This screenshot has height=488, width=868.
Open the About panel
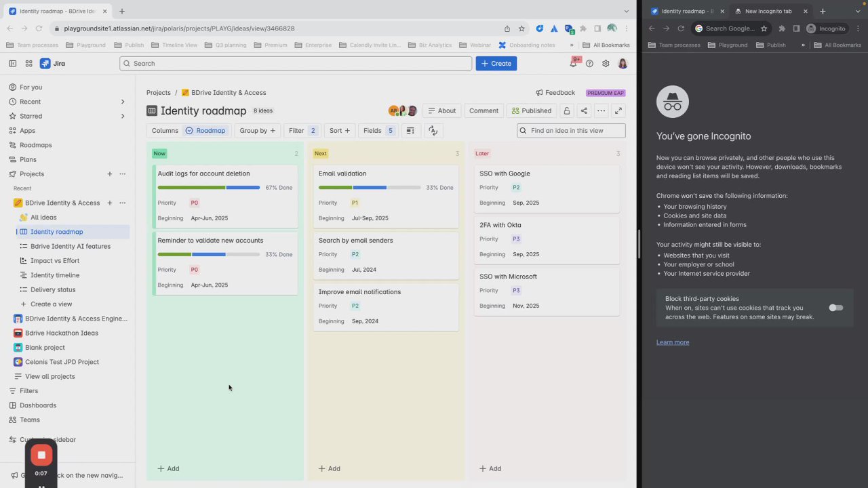coord(441,110)
